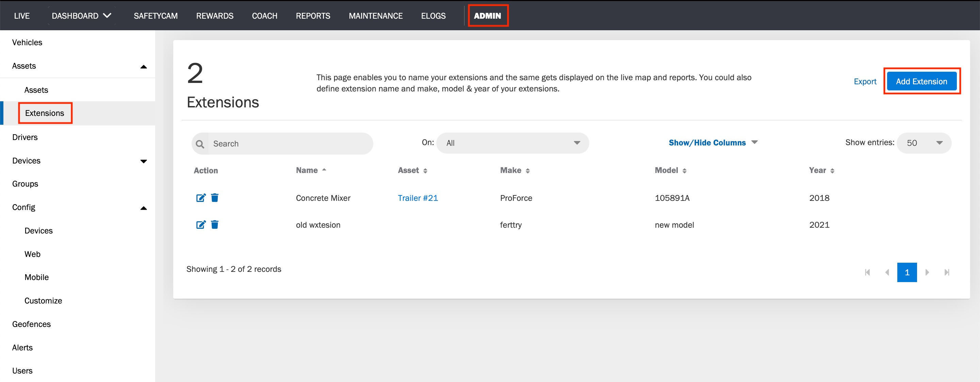Focus the Search input field
This screenshot has width=980, height=382.
(x=282, y=144)
